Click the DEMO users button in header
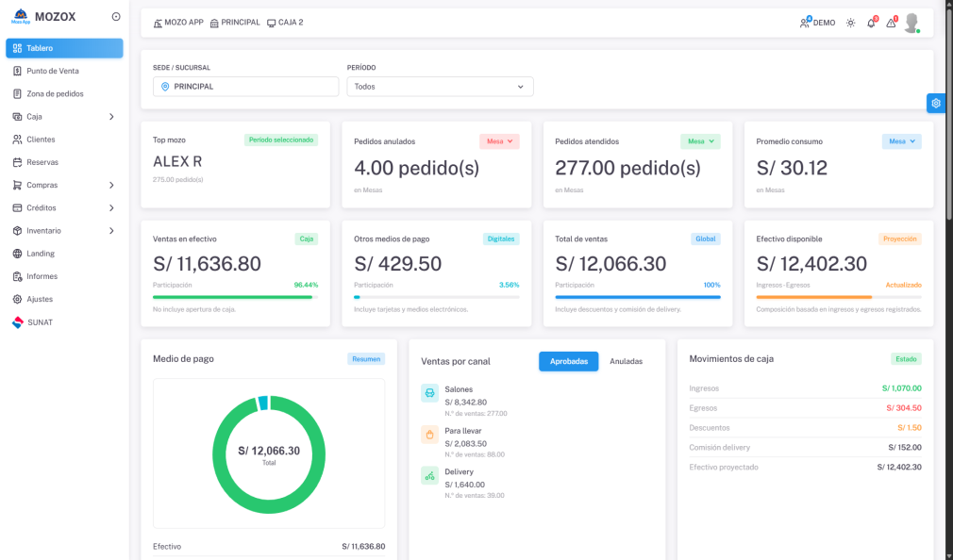 click(x=816, y=22)
